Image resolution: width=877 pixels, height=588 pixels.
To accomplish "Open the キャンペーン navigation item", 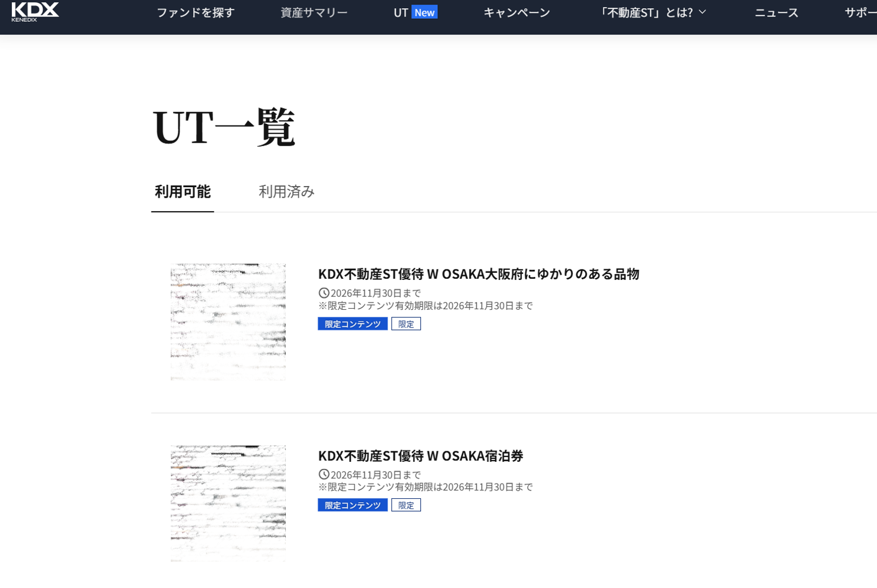I will pos(517,12).
